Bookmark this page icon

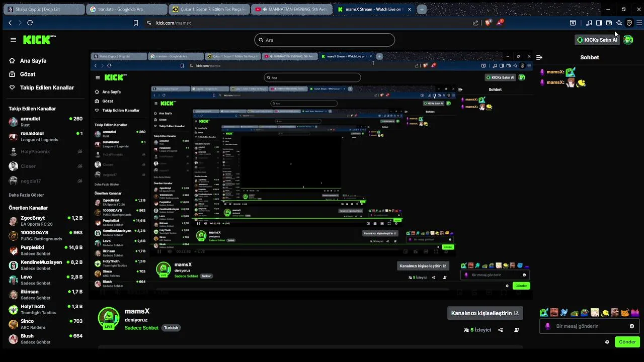136,23
